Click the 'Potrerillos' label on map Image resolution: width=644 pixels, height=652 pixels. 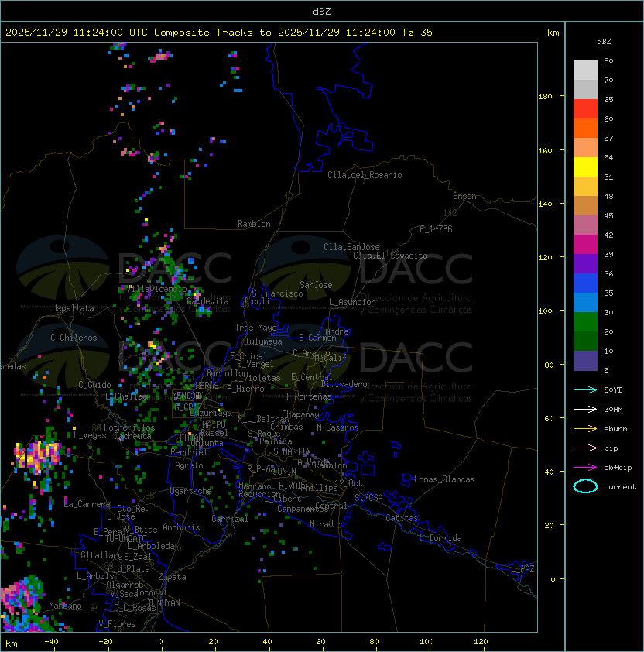tap(129, 427)
